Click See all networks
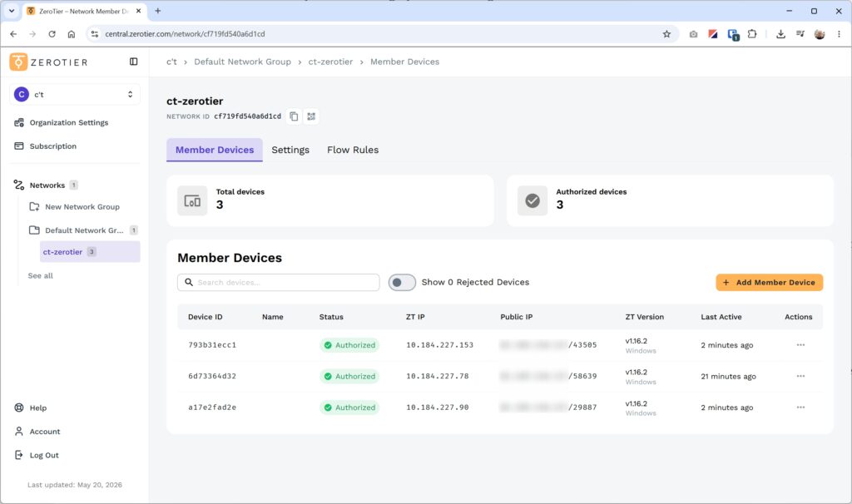The image size is (852, 504). pyautogui.click(x=40, y=276)
